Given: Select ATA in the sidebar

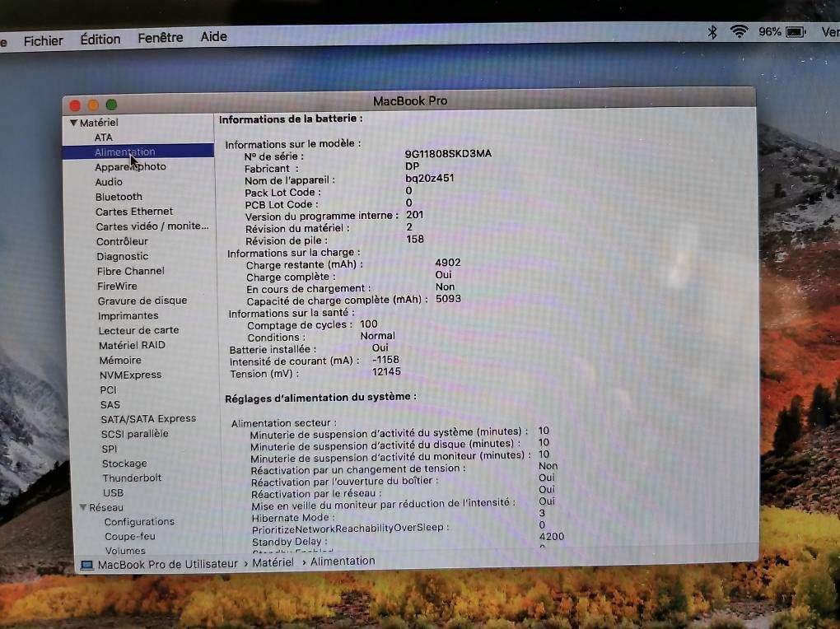Looking at the screenshot, I should point(104,137).
